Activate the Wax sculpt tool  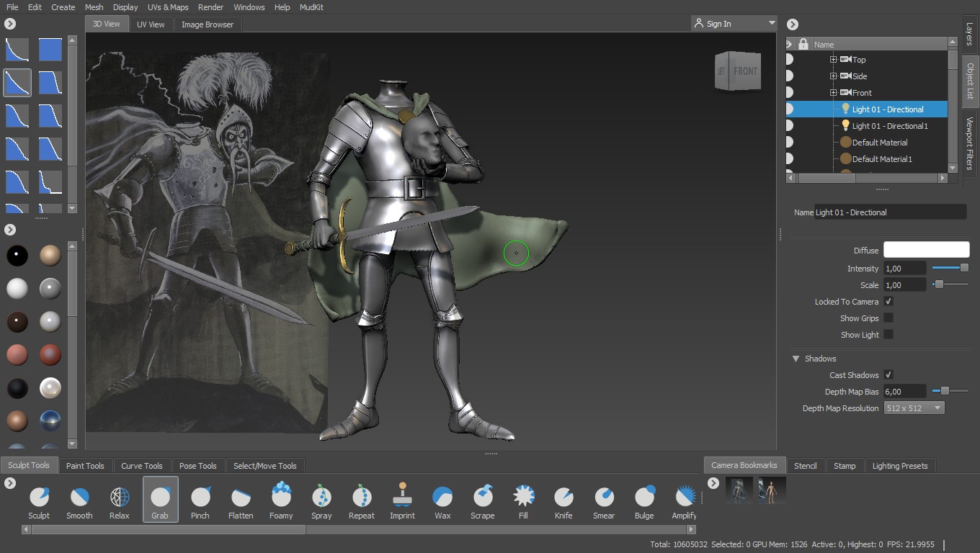pyautogui.click(x=442, y=497)
